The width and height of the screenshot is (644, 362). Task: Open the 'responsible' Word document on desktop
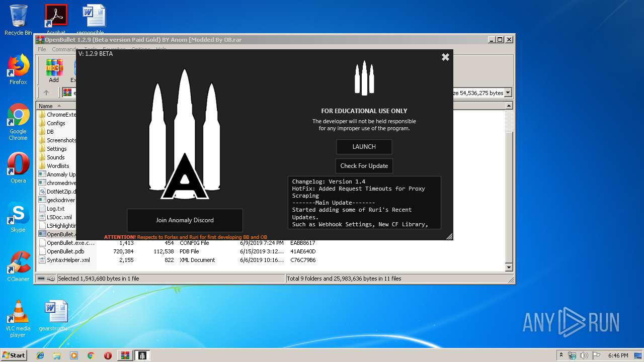click(x=94, y=20)
